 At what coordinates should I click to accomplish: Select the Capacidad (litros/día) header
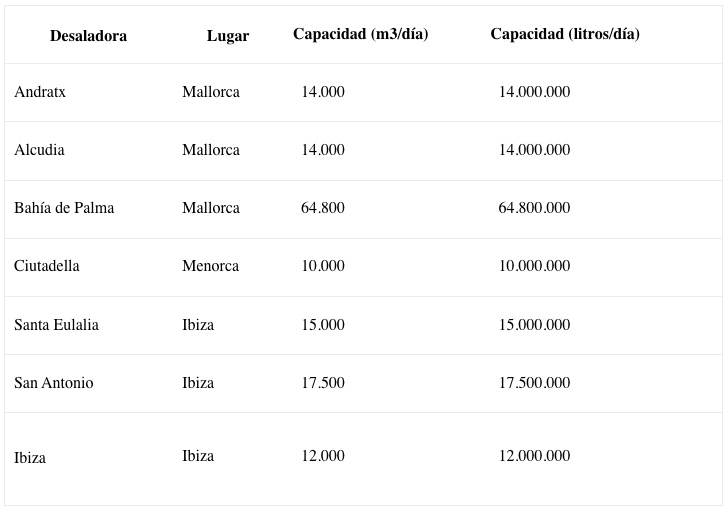[565, 34]
